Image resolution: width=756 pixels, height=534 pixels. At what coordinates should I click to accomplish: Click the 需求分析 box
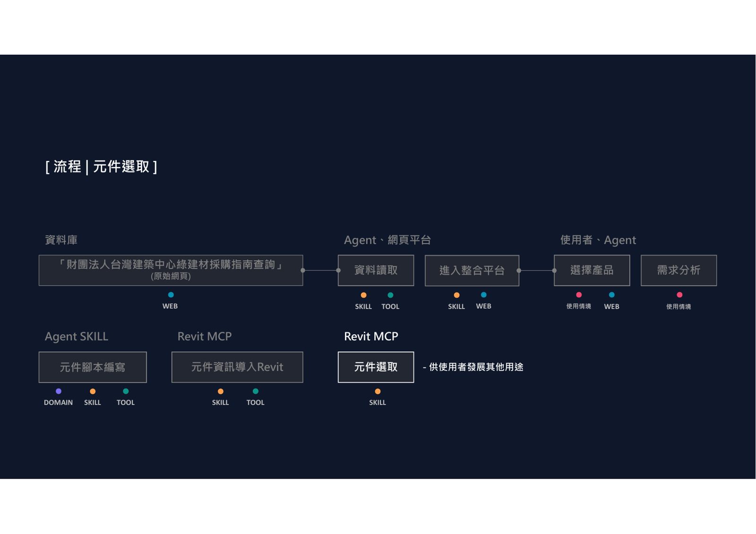[679, 270]
